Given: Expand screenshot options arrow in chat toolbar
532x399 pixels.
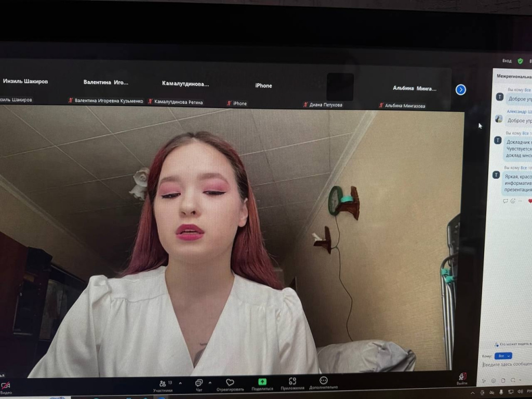Looking at the screenshot, I should coord(520,380).
